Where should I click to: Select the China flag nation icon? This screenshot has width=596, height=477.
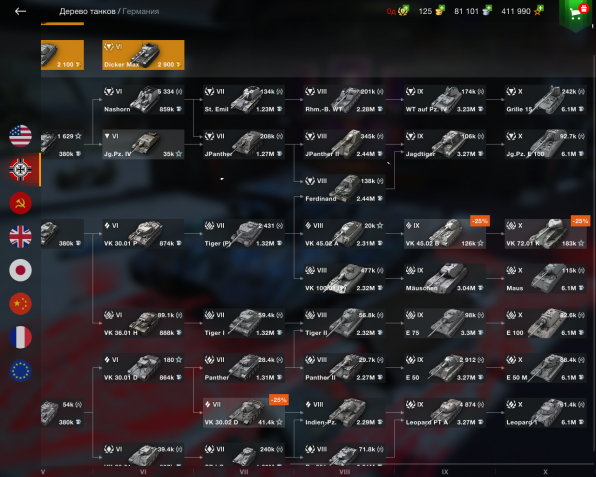click(x=21, y=303)
